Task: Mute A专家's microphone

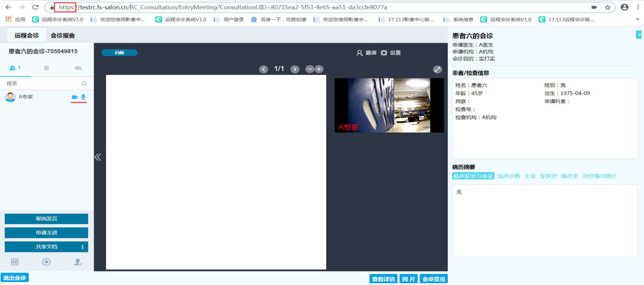Action: [x=83, y=97]
